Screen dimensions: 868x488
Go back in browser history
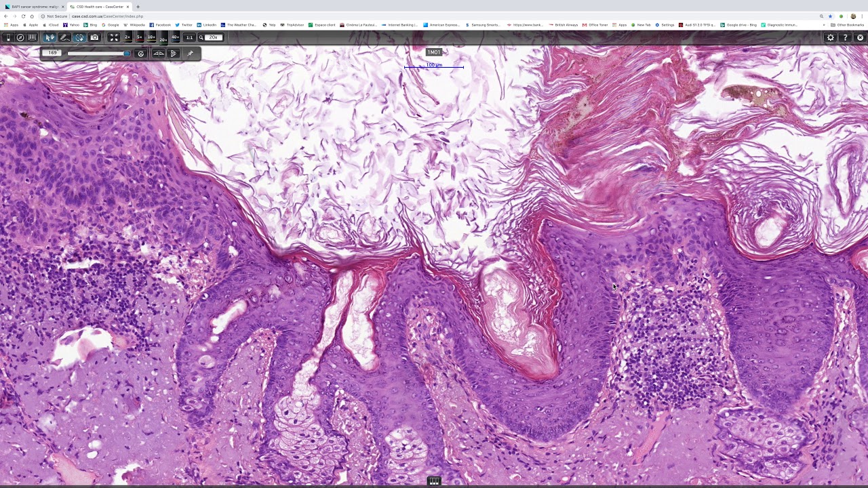5,16
